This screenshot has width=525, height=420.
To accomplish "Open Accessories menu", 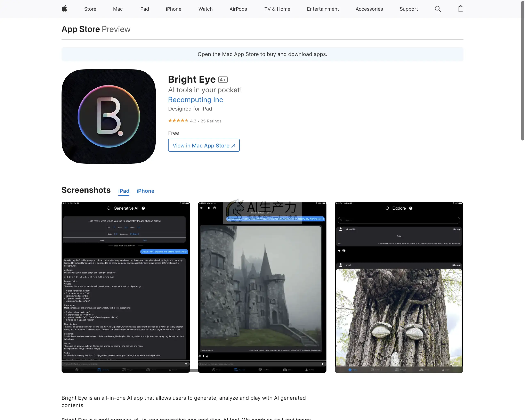I will pyautogui.click(x=369, y=9).
